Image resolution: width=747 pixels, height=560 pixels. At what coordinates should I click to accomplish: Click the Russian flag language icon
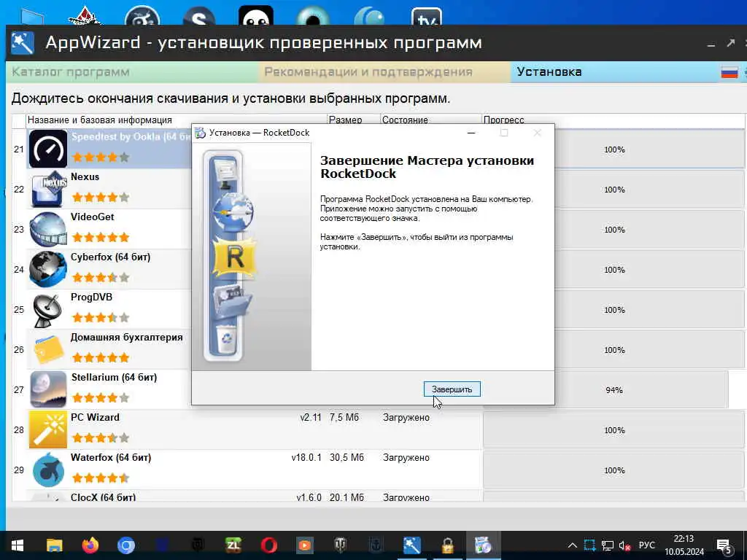pos(729,72)
